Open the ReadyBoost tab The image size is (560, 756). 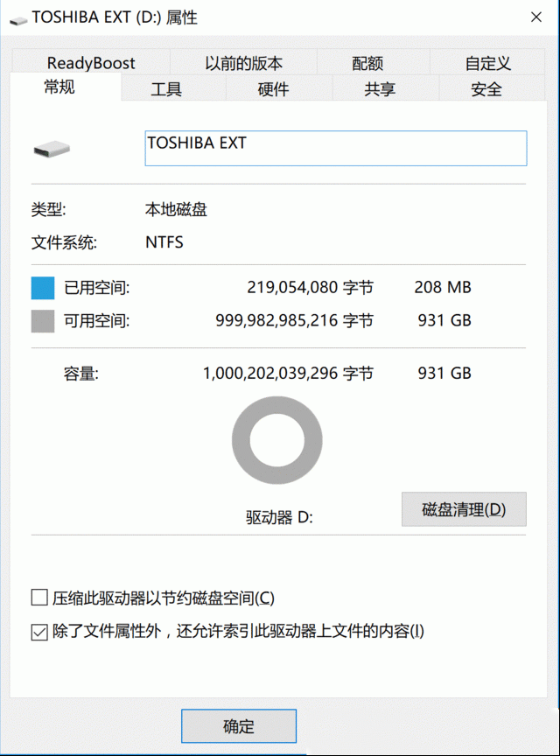[91, 62]
